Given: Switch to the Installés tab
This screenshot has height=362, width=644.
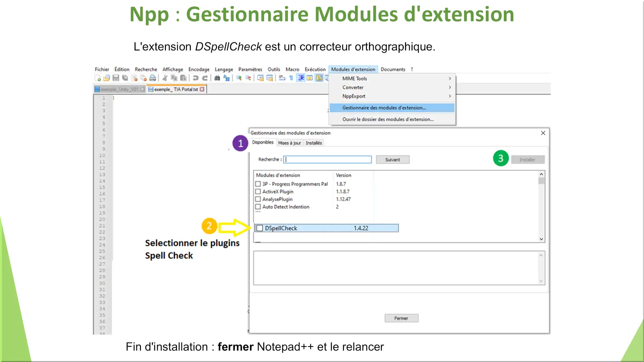Looking at the screenshot, I should [314, 143].
